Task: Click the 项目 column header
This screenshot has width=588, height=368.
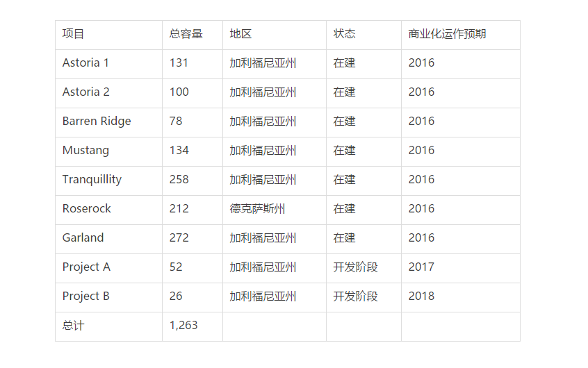Action: (x=73, y=34)
